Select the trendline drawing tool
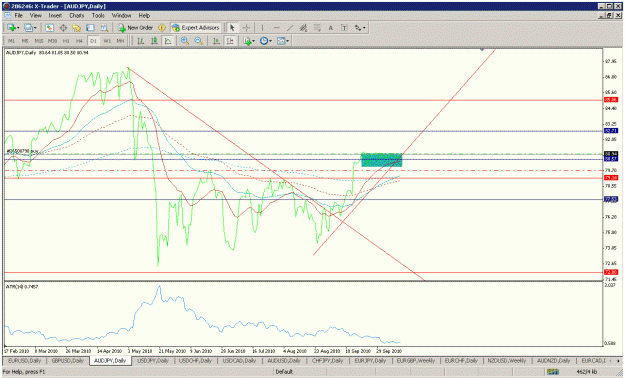Viewport: 625px width, 378px height. point(290,28)
